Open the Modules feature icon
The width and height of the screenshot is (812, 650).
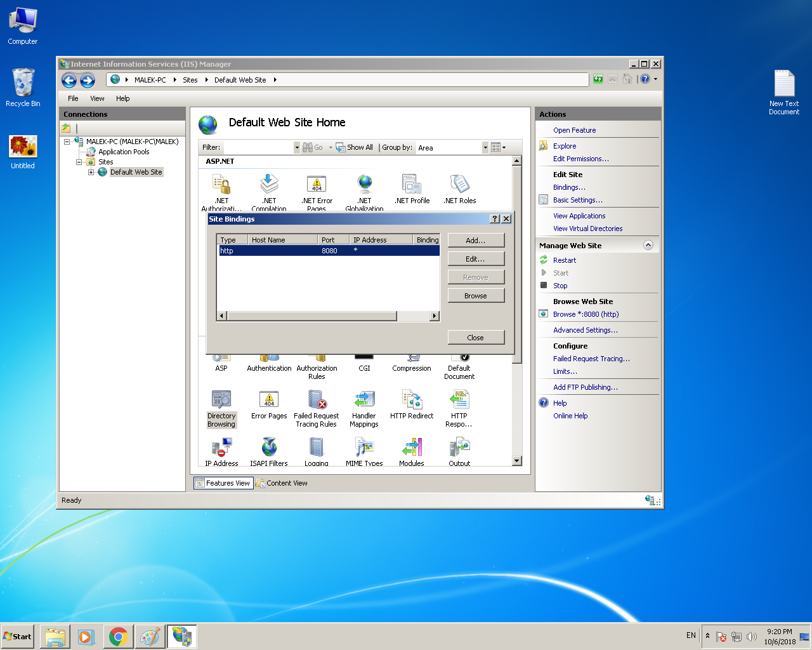(412, 452)
